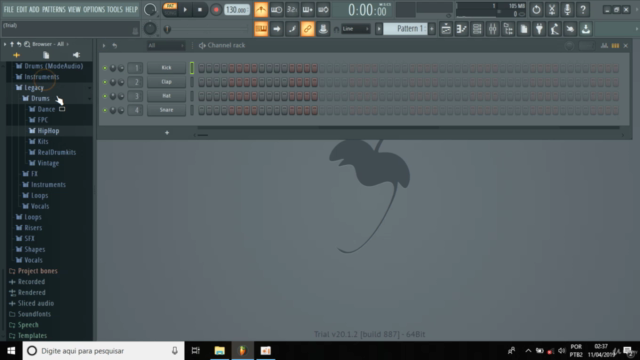Open the channel filter All dropdown
The image size is (640, 360).
click(x=165, y=46)
